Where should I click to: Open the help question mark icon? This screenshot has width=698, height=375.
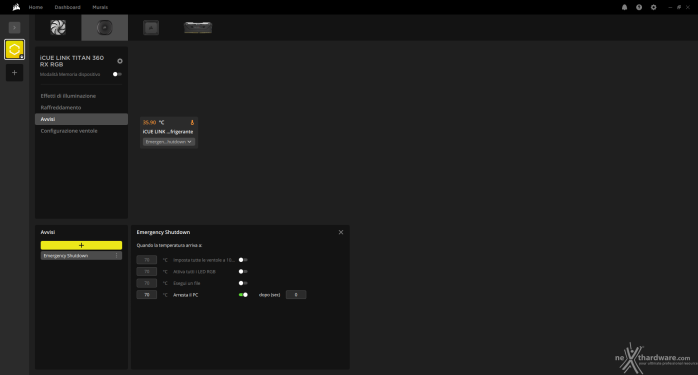tap(639, 7)
